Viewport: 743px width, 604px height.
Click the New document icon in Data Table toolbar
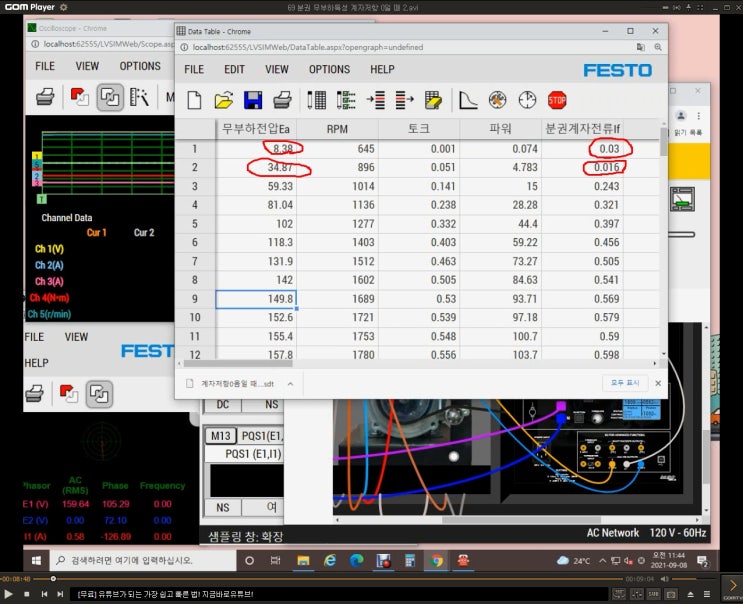tap(194, 100)
